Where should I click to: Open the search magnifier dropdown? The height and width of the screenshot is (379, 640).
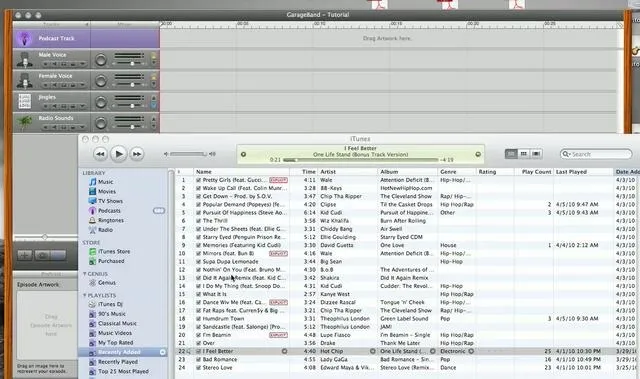pos(566,154)
